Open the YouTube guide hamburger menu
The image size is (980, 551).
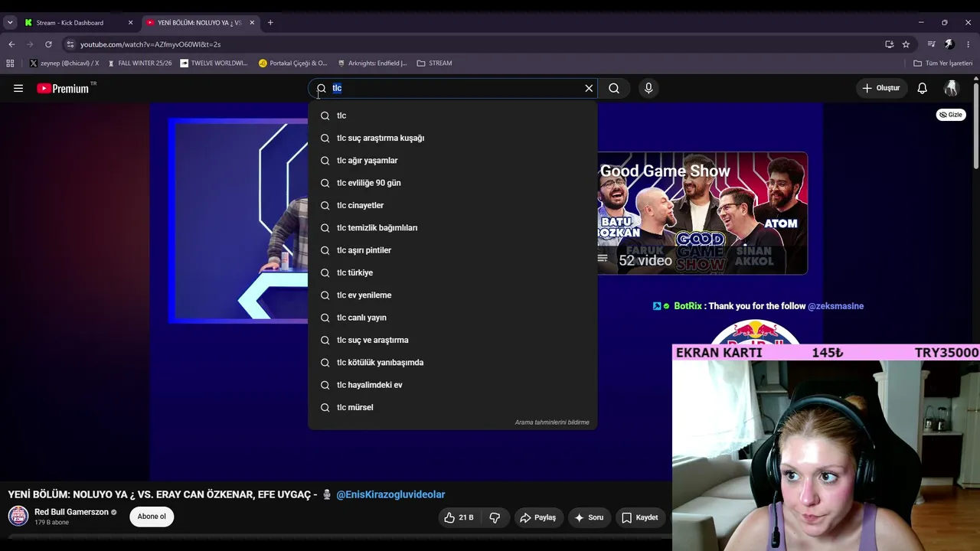pyautogui.click(x=18, y=88)
